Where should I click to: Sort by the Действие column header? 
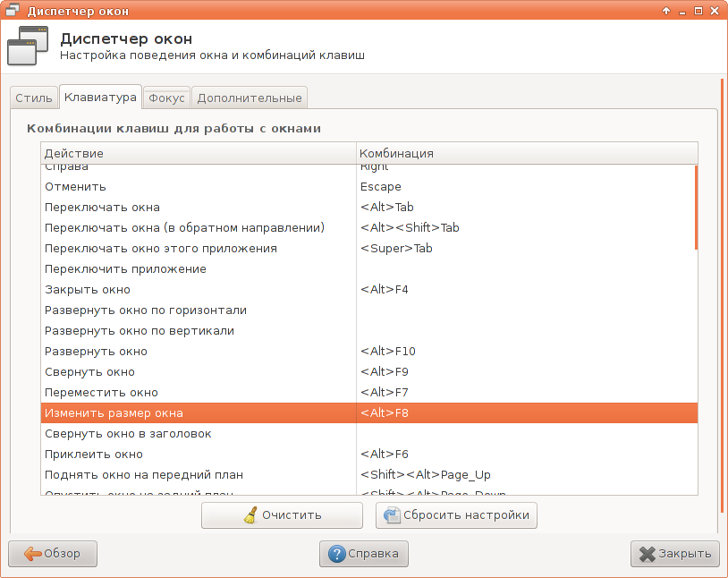[199, 153]
